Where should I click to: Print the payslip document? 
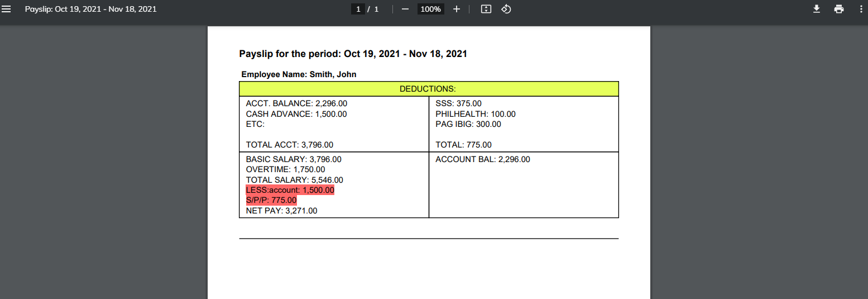coord(839,9)
